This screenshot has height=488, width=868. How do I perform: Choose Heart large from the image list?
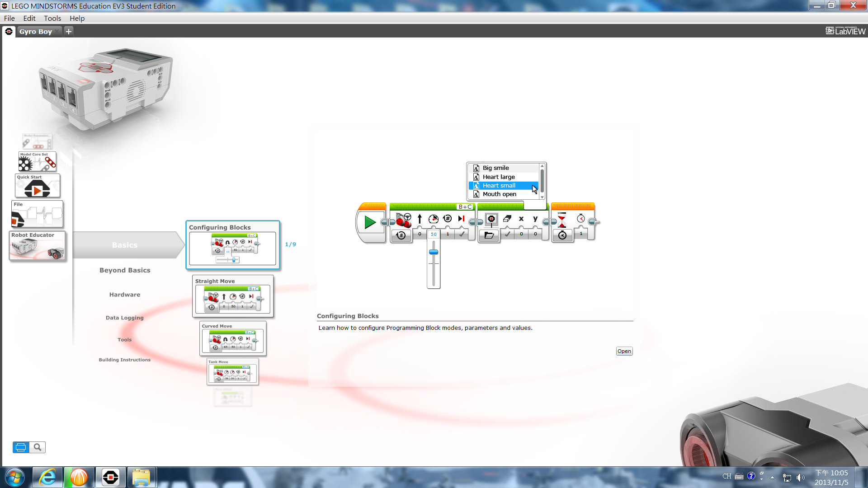coord(504,177)
